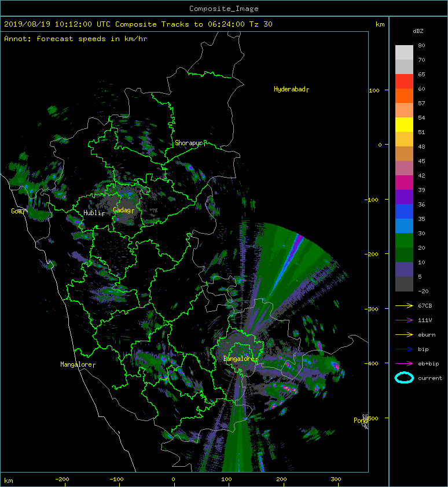Click the km unit label at top right
448x487 pixels.
coord(380,24)
